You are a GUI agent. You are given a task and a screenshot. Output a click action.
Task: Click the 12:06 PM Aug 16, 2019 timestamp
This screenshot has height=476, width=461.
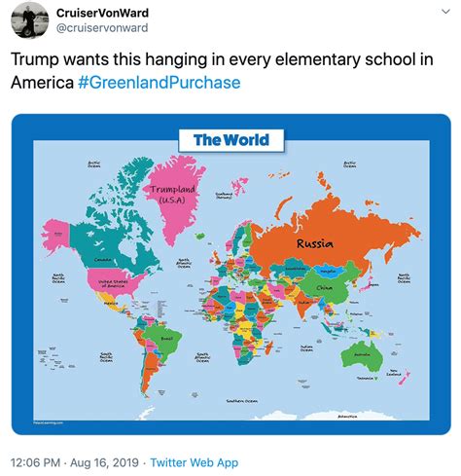tap(75, 462)
